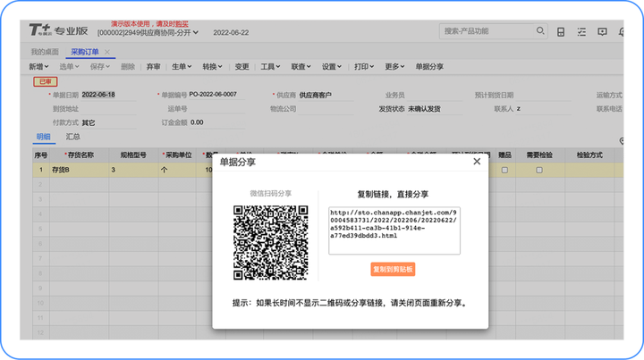Click the 搜索-产品功能 search field
The height and width of the screenshot is (360, 644).
tap(487, 31)
